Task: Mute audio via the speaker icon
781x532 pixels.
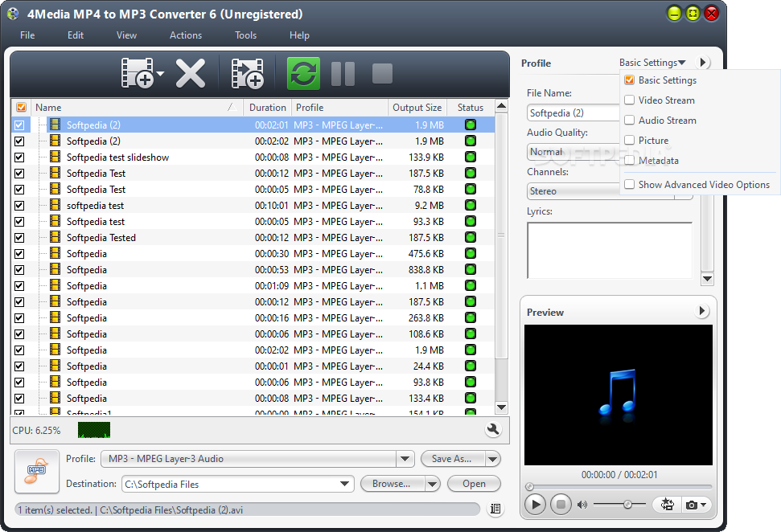Action: click(582, 505)
